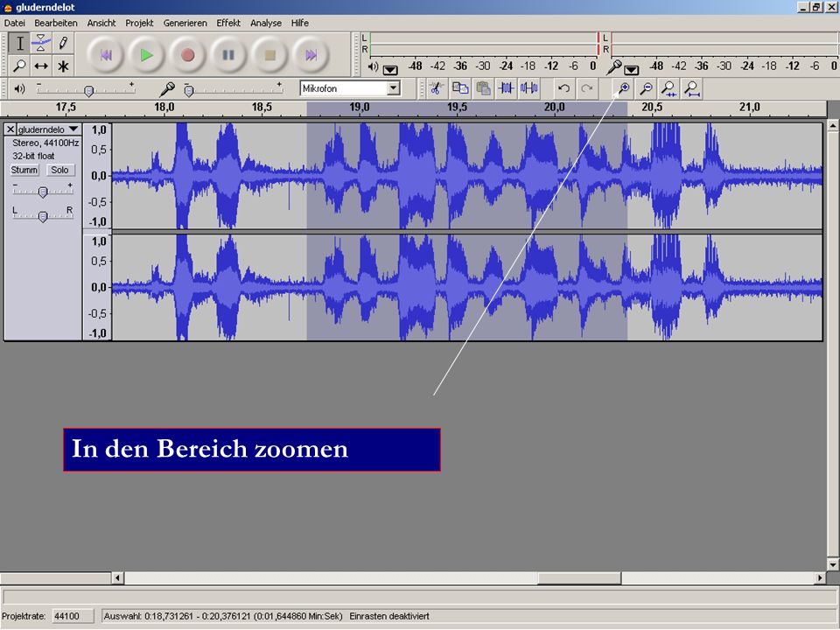The image size is (840, 630).
Task: Start recording with the red Record button
Action: point(187,55)
